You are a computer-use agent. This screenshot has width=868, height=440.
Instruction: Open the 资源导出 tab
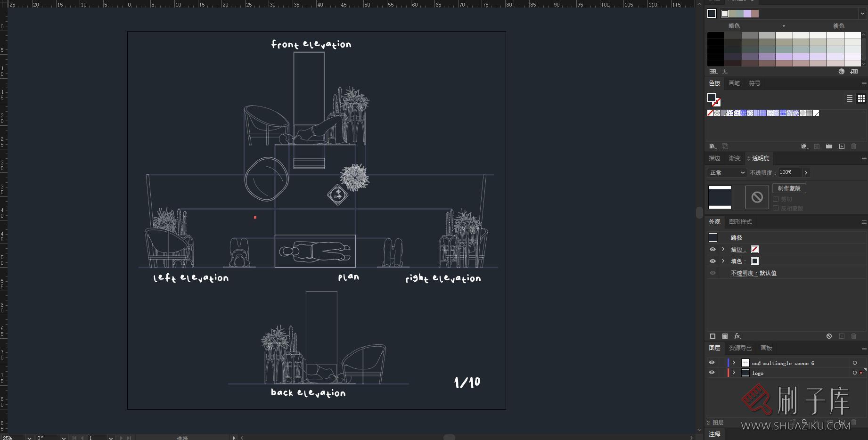[x=740, y=348]
